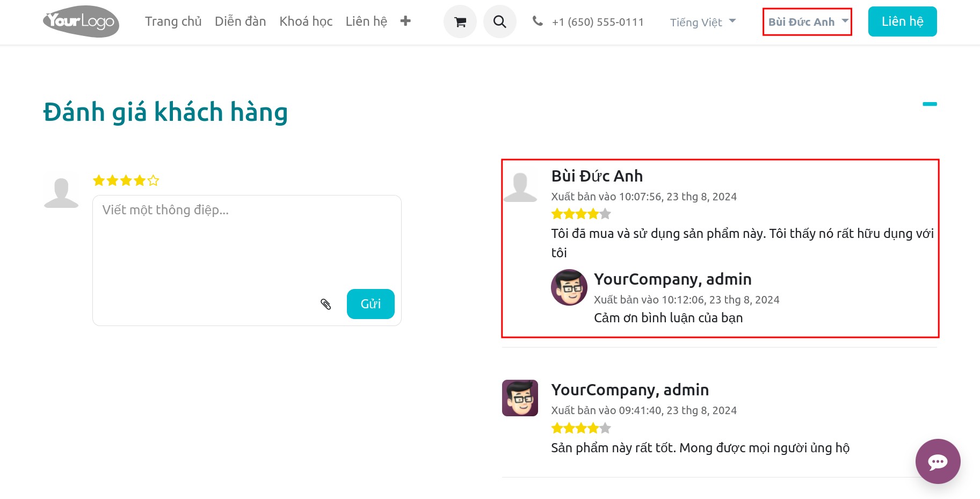Click admin avatar on 09:41:40 review
Image resolution: width=980 pixels, height=499 pixels.
tap(520, 398)
